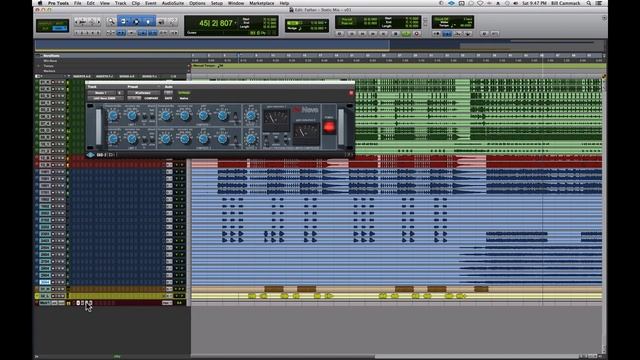
Task: Click the SENDS A-E column header
Action: pos(127,76)
